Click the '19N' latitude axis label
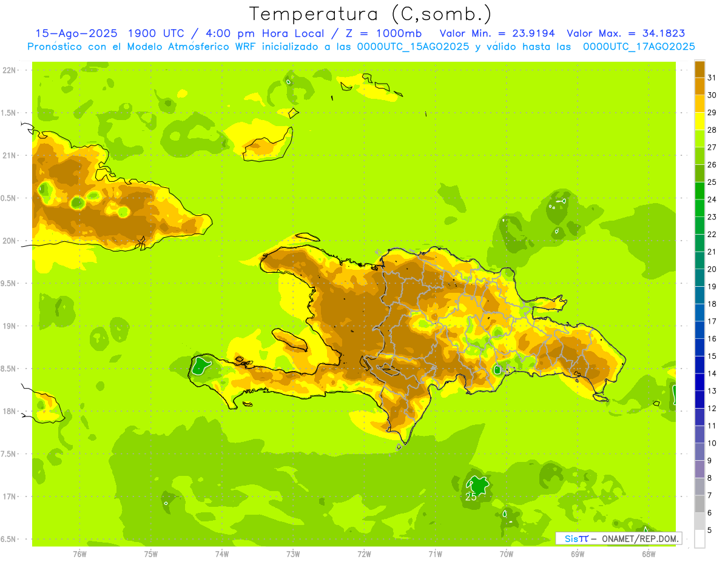Viewport: 728px width, 562px height. (x=10, y=326)
